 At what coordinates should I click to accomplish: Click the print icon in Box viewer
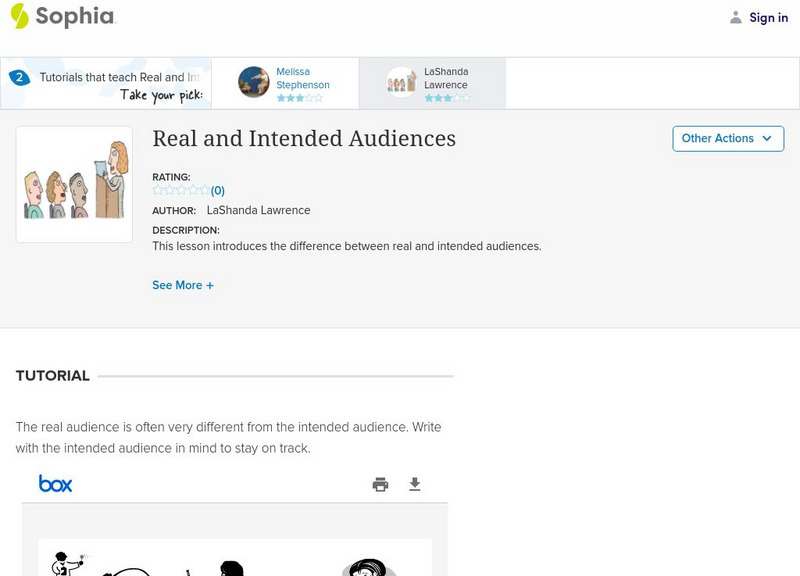pyautogui.click(x=380, y=485)
